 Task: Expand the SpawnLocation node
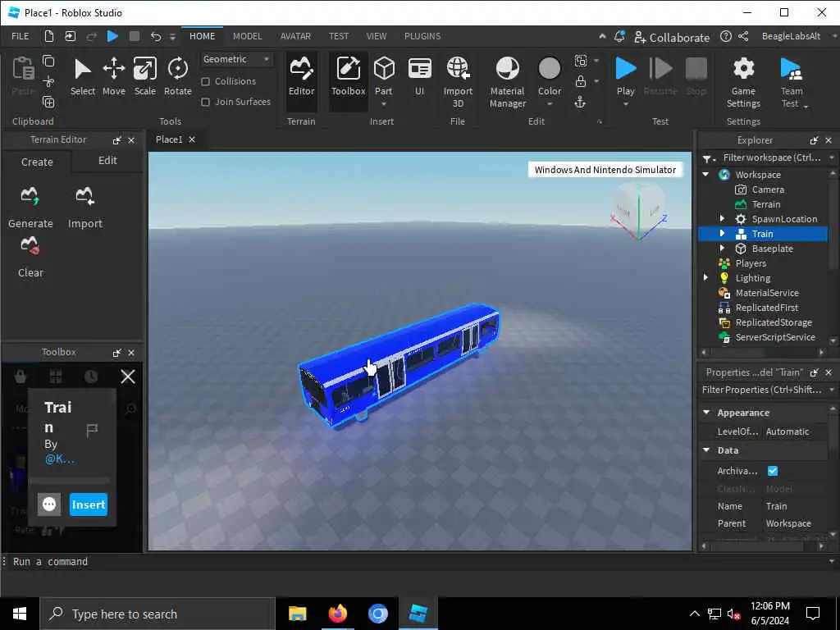pyautogui.click(x=722, y=218)
